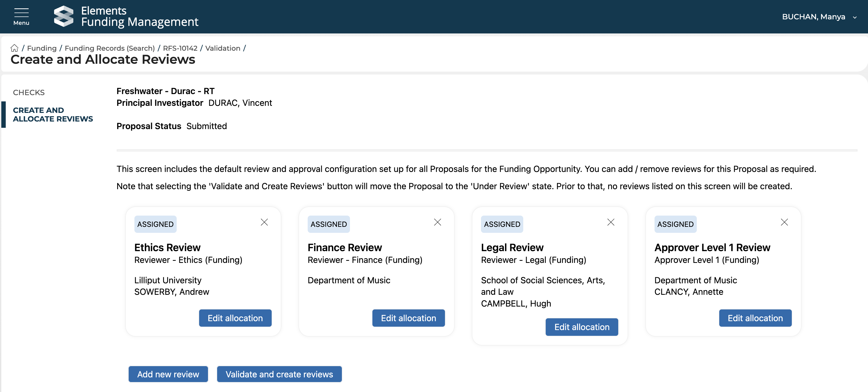Open Funding Records (Search) breadcrumb
Image resolution: width=868 pixels, height=392 pixels.
pos(110,48)
